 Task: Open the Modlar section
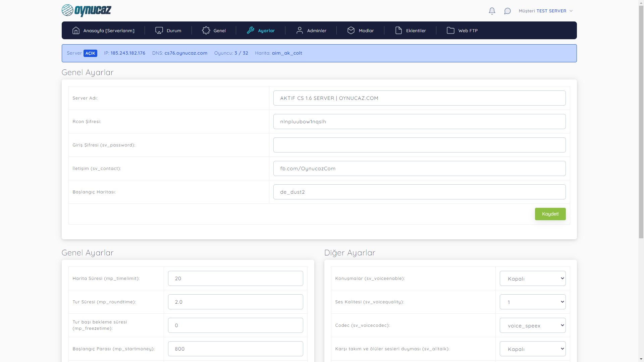[x=361, y=31]
